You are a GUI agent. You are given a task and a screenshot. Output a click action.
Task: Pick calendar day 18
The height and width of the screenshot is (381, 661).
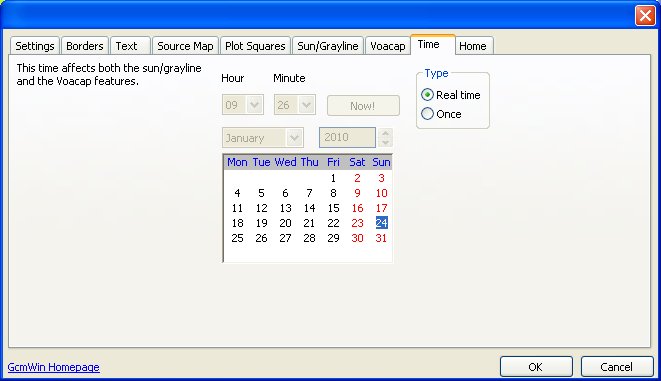pos(237,223)
